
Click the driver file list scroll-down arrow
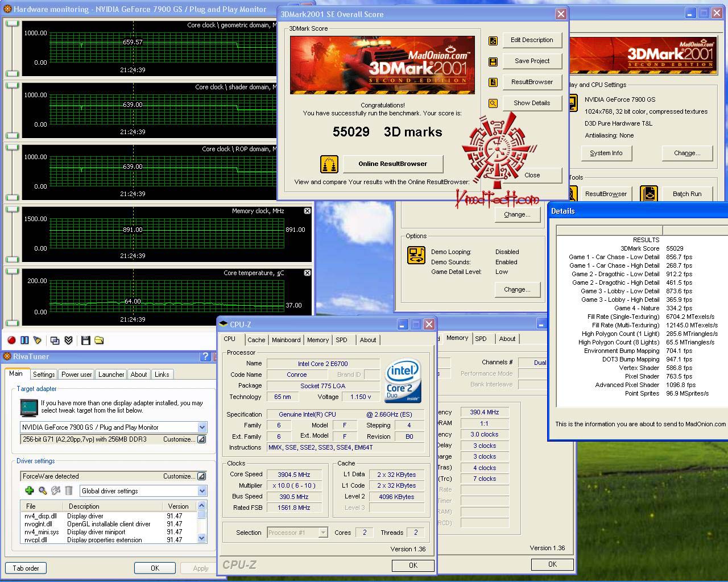(x=201, y=538)
